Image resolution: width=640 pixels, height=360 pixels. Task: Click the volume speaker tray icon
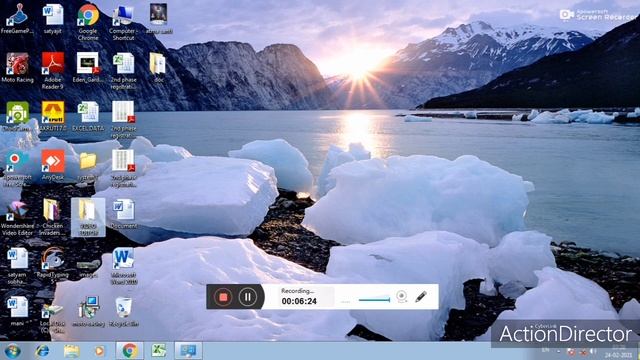(x=593, y=351)
